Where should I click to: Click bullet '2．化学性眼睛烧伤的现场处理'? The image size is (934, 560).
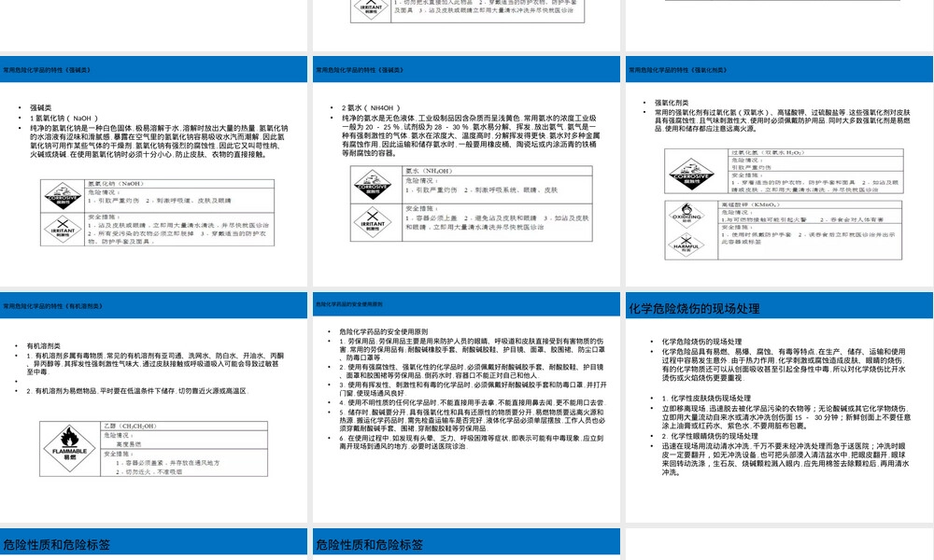(710, 436)
